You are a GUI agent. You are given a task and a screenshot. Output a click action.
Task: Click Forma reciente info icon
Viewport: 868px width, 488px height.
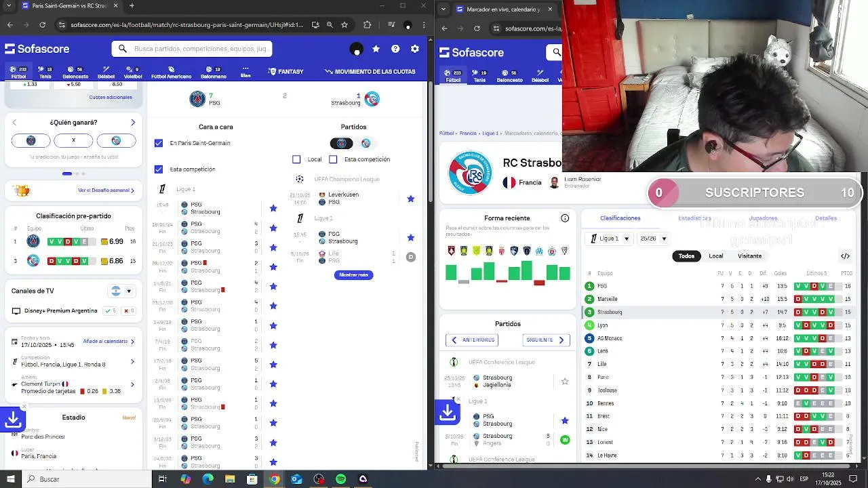pos(565,218)
